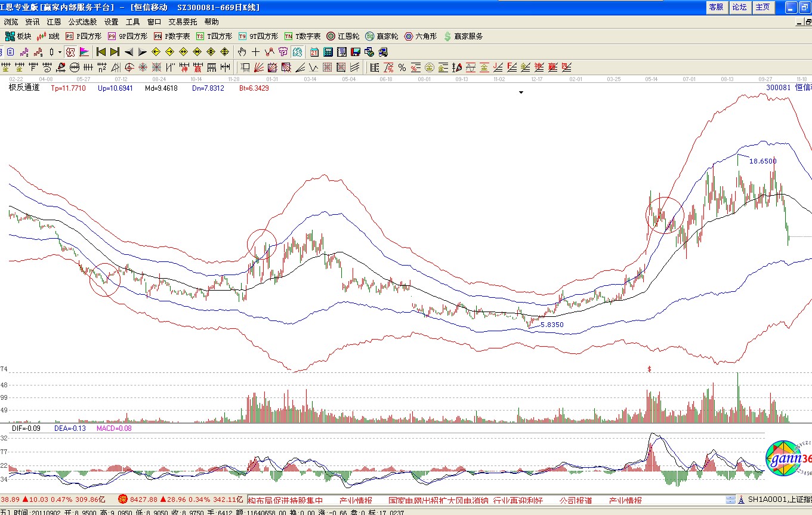The width and height of the screenshot is (812, 515).
Task: Toggle the pressed 极 channel indicator button
Action: pos(70,52)
